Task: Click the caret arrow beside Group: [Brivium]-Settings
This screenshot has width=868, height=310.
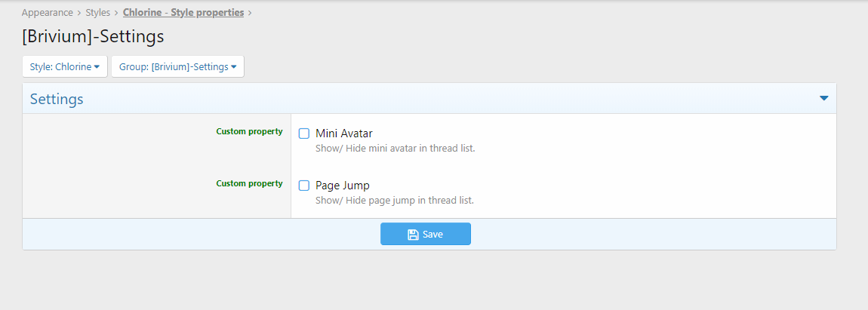Action: click(x=234, y=67)
